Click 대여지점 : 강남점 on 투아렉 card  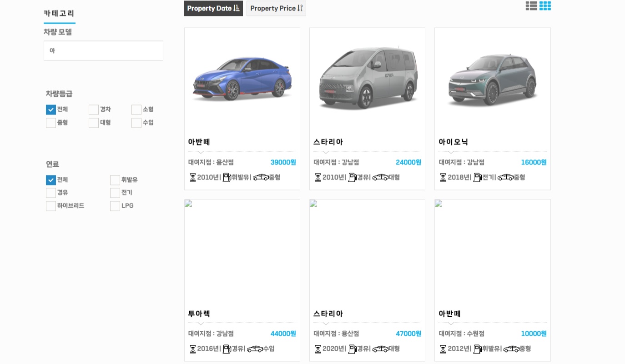click(211, 334)
